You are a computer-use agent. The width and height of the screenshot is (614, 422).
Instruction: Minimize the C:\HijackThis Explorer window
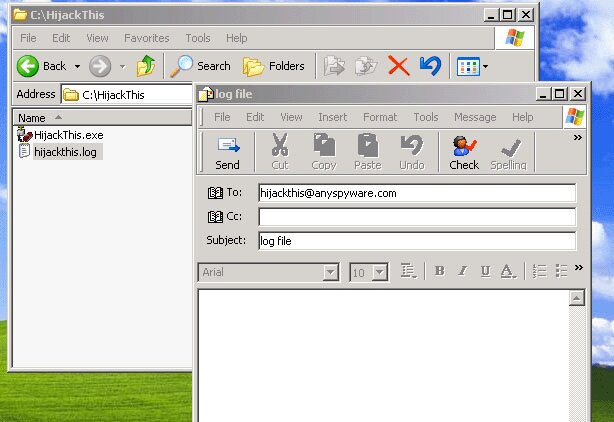pyautogui.click(x=491, y=15)
